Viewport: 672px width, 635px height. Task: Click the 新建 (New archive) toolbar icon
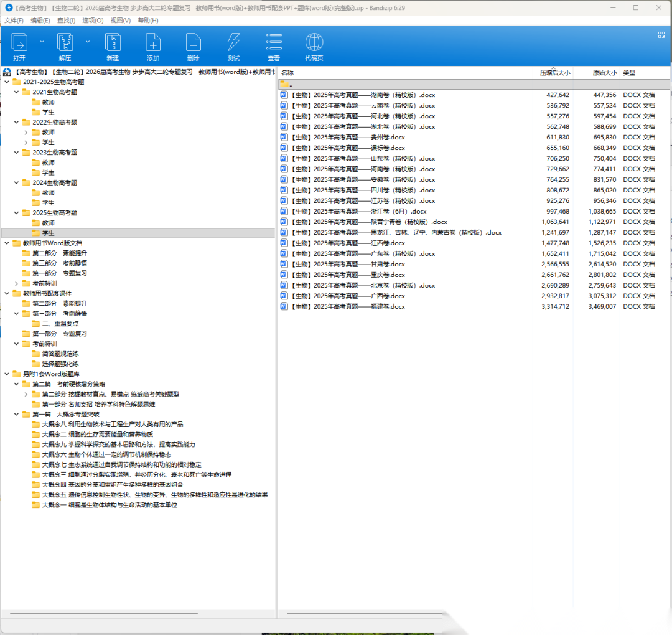(112, 44)
